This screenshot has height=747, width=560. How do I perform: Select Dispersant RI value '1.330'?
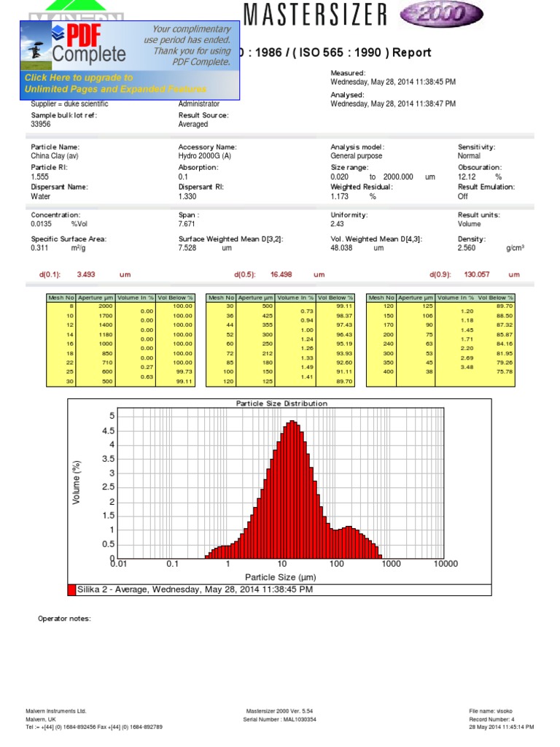tap(187, 197)
